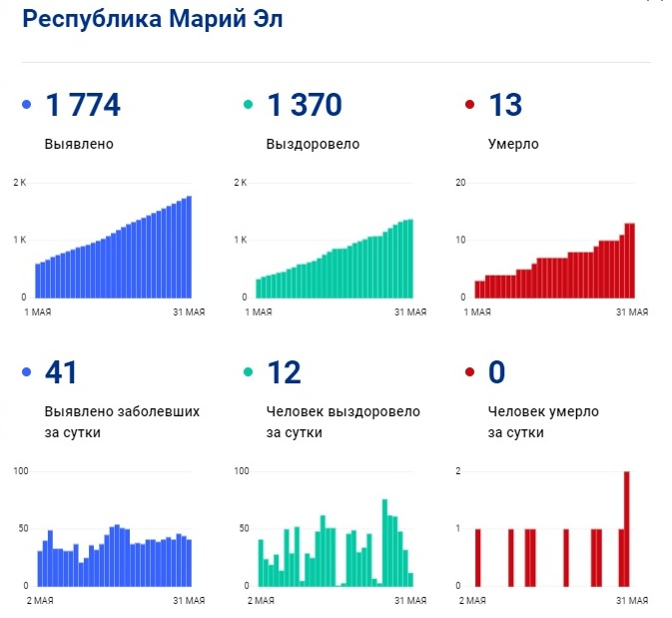Click the Человек умерло за сутки label

[542, 422]
